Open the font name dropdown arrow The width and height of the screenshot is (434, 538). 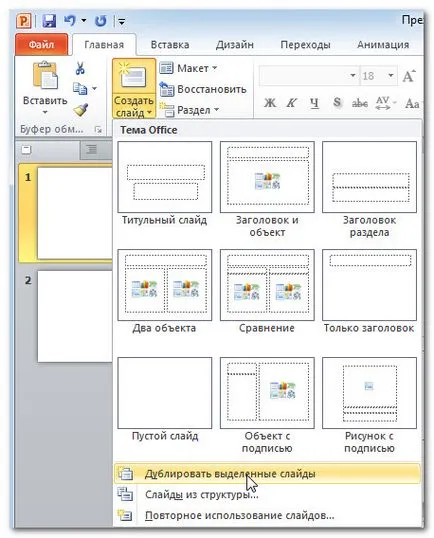[x=353, y=75]
